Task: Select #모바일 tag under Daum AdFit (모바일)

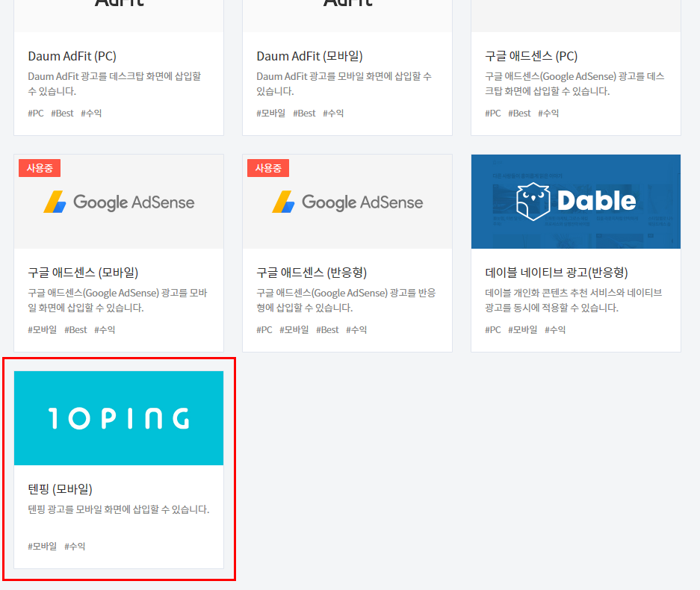Action: (x=271, y=114)
